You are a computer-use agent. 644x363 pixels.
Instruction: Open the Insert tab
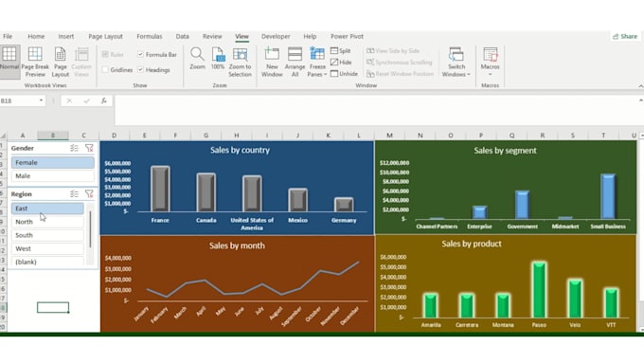66,36
